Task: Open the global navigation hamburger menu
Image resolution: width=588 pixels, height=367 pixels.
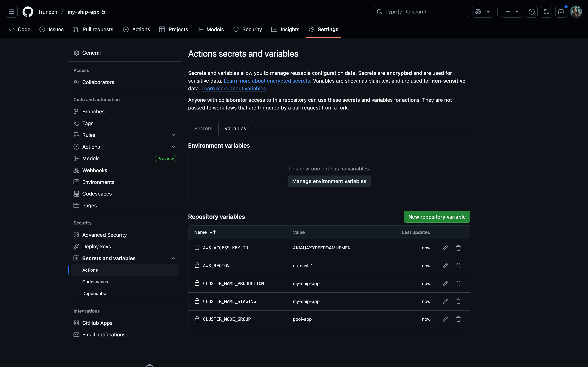Action: coord(11,11)
